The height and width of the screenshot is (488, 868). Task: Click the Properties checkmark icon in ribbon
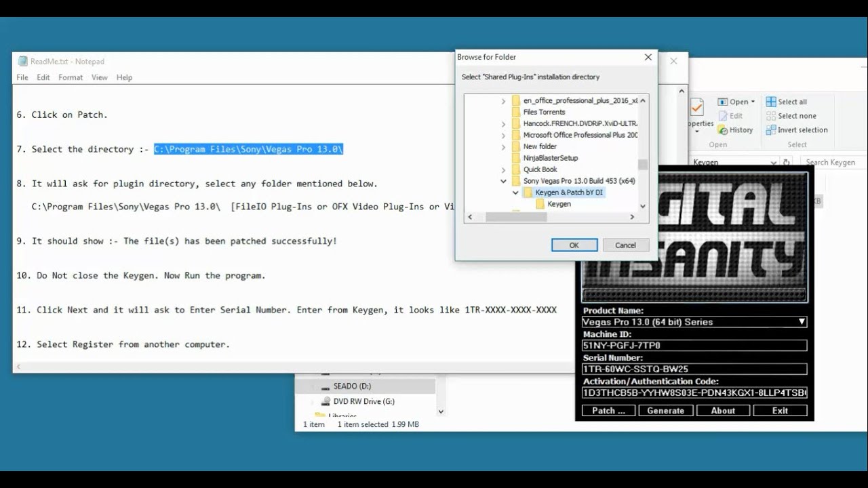point(696,108)
